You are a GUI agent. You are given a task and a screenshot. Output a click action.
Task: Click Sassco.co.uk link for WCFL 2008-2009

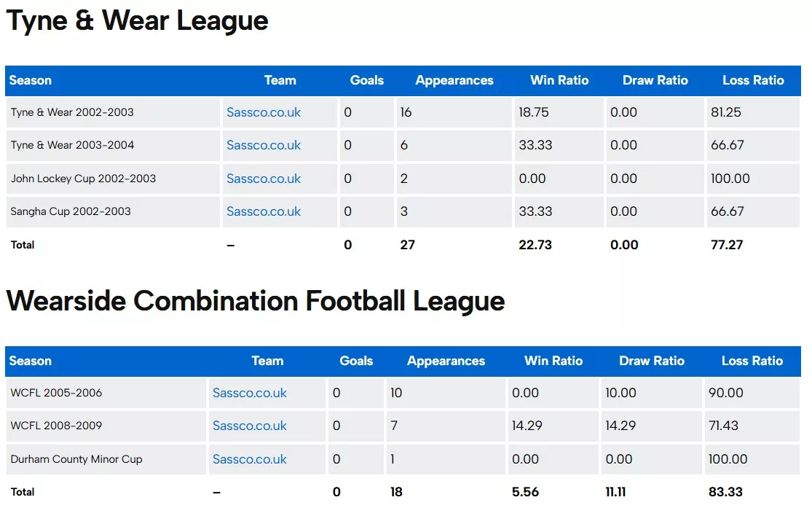tap(250, 426)
